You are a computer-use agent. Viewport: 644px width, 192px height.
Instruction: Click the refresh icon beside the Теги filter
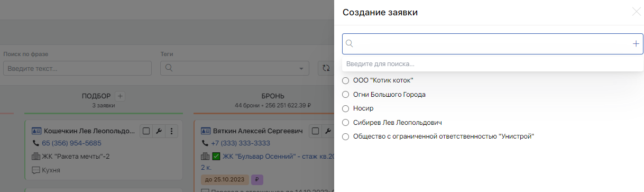[x=326, y=68]
